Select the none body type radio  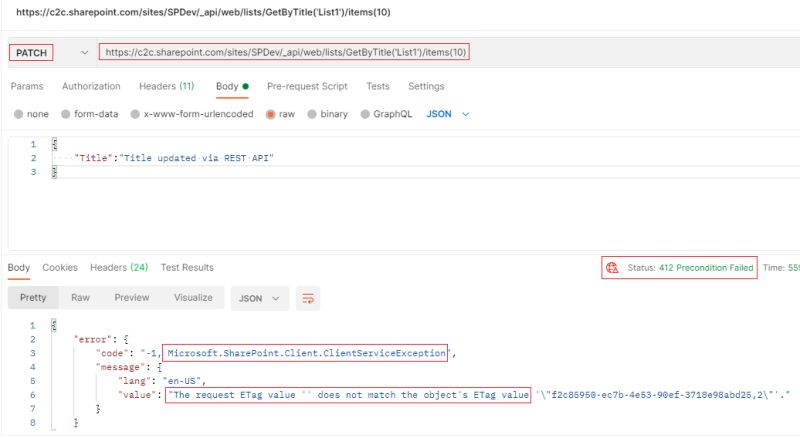[18, 114]
